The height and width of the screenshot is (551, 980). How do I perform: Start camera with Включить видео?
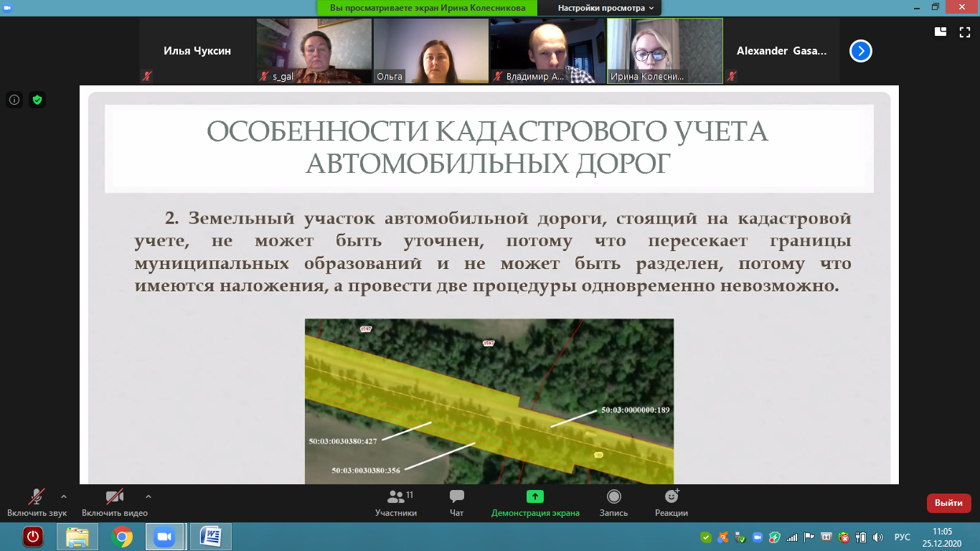[x=115, y=502]
